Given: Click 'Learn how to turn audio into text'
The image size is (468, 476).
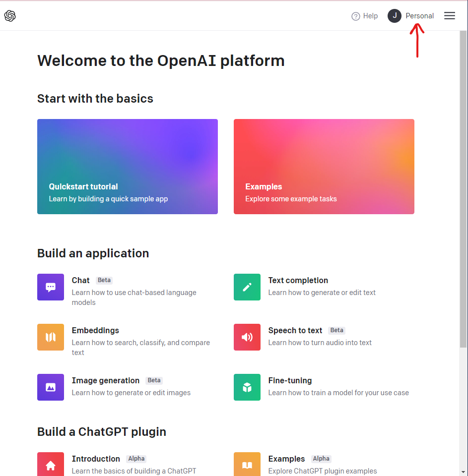Looking at the screenshot, I should coord(320,343).
